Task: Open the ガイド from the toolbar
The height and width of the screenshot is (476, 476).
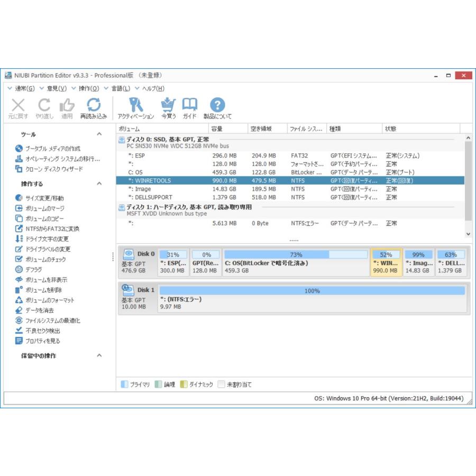Action: tap(189, 106)
